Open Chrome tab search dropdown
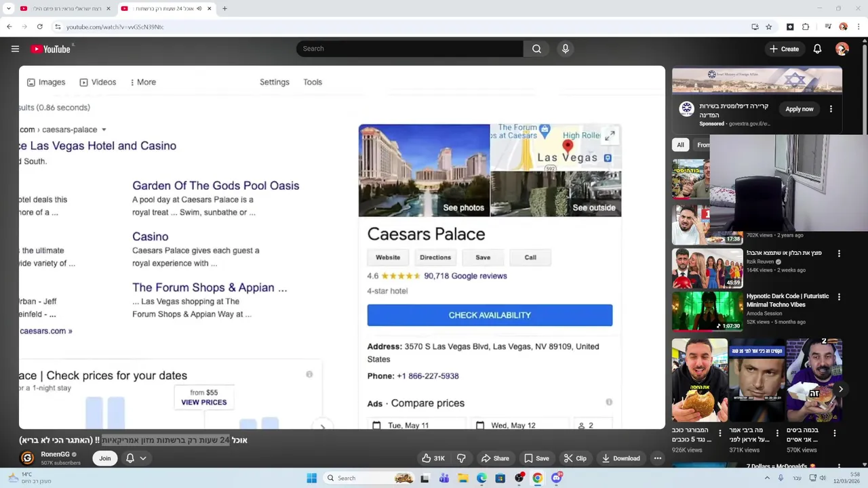The height and width of the screenshot is (488, 868). 8,9
